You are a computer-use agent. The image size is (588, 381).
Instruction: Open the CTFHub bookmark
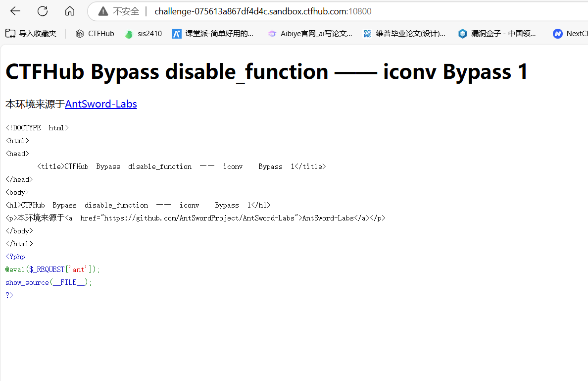click(x=95, y=34)
